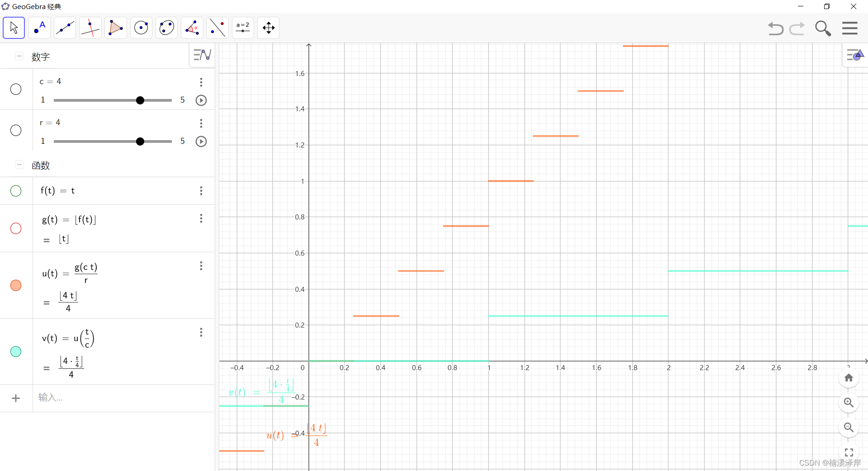Select the Move Graphics View tool

click(269, 28)
